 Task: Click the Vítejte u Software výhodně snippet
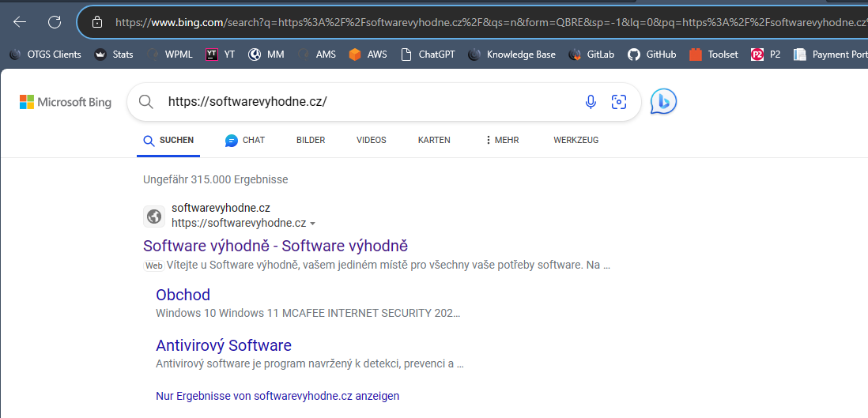coord(388,265)
